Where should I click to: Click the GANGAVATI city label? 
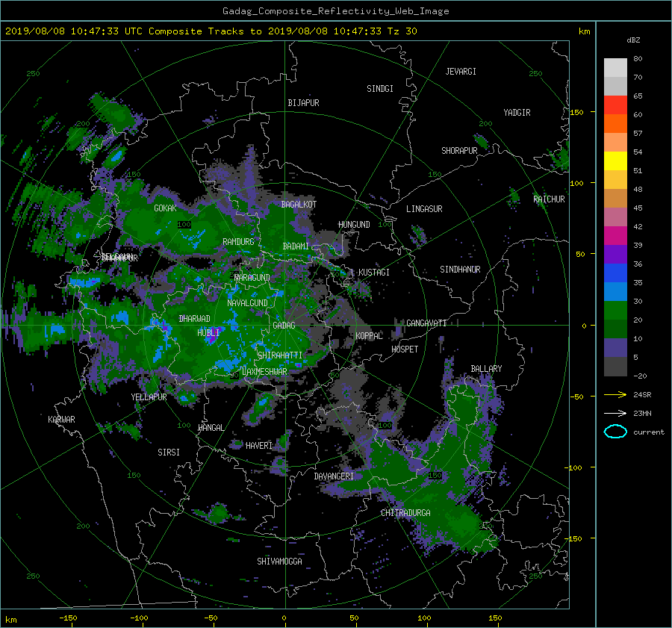426,323
